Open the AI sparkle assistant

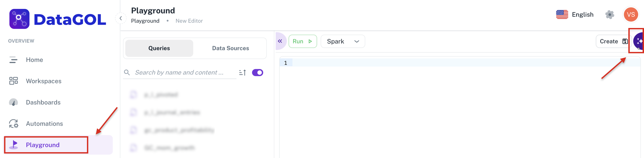click(639, 41)
